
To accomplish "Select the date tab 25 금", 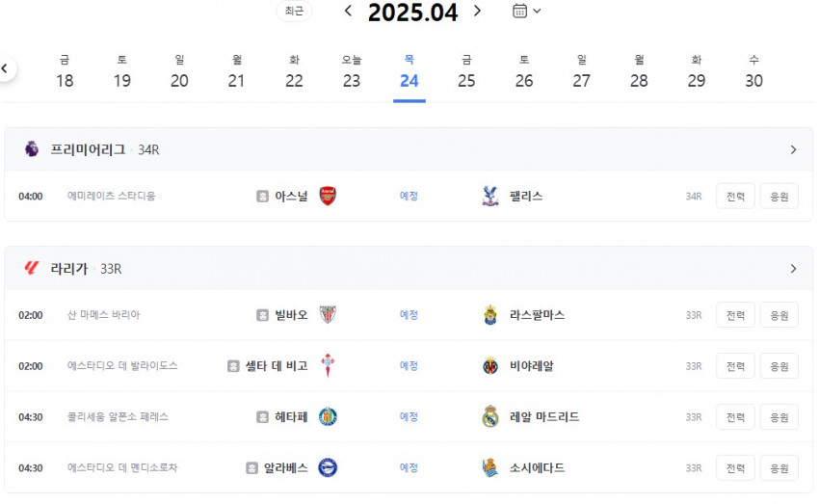I will pyautogui.click(x=466, y=72).
